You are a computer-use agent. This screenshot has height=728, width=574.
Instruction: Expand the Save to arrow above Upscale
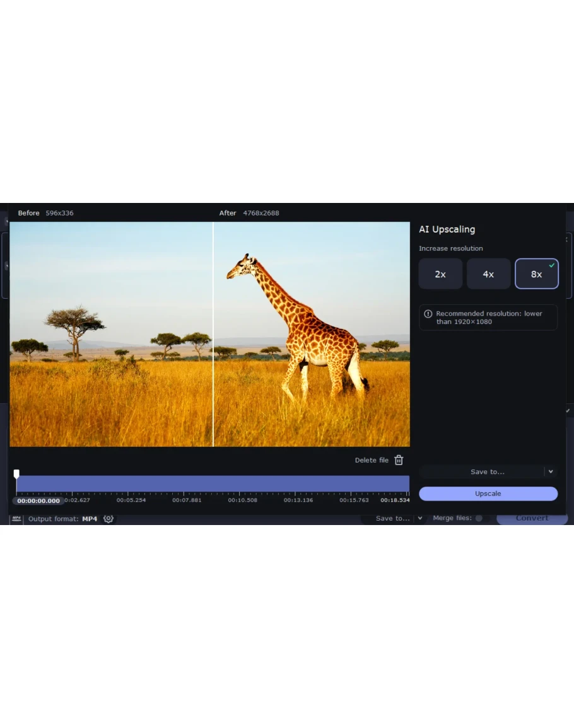551,471
